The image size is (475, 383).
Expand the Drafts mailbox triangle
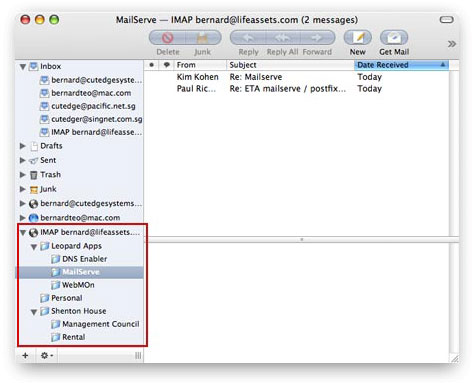pyautogui.click(x=23, y=146)
